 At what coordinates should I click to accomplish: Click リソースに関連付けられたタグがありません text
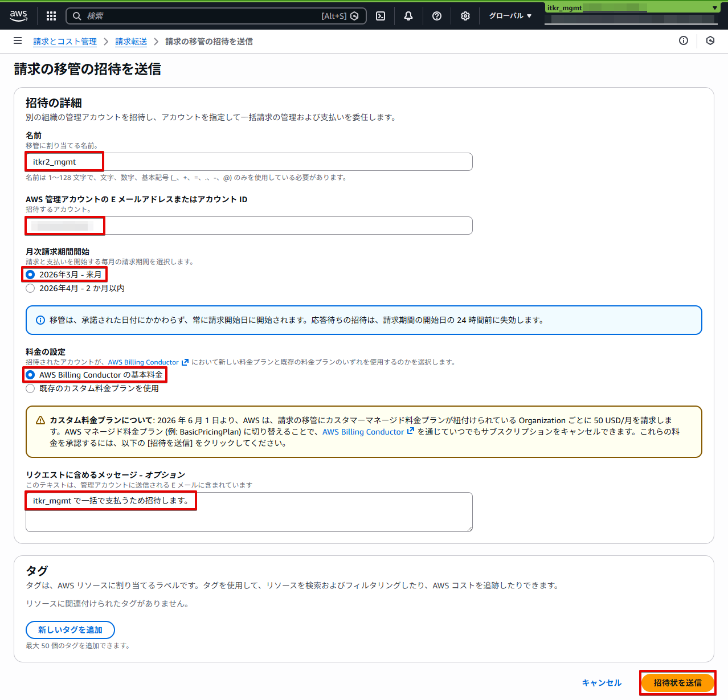(107, 604)
